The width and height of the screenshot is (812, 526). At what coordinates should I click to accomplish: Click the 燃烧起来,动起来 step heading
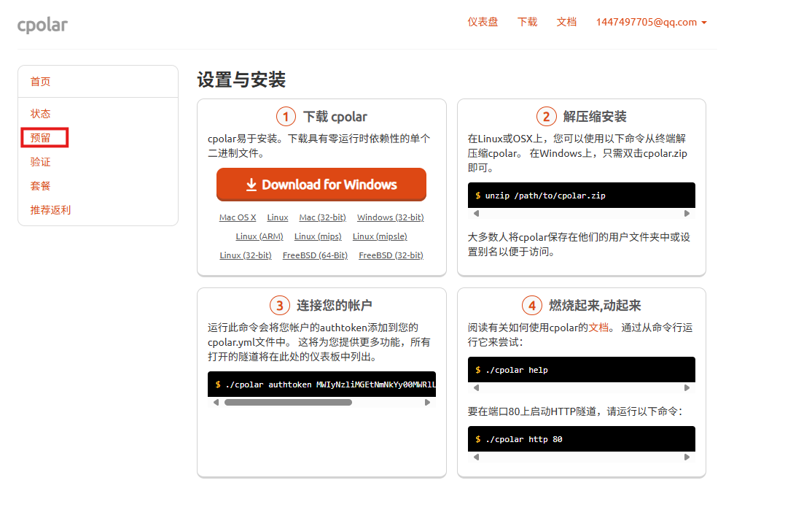(595, 305)
